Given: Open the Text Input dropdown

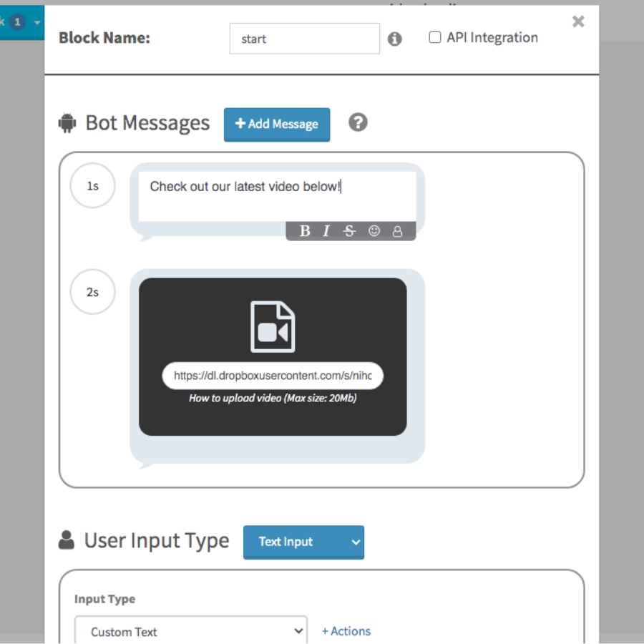Looking at the screenshot, I should [303, 542].
